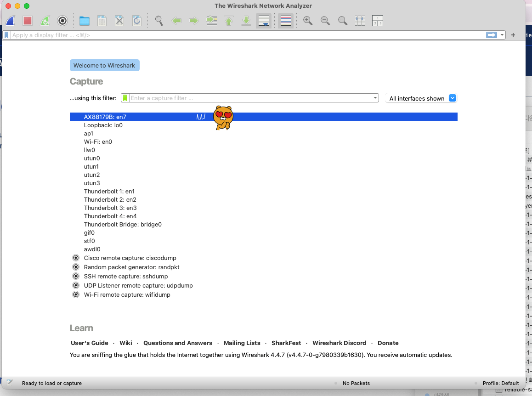The width and height of the screenshot is (532, 396).
Task: Click the display filter bookmark icon
Action: (x=6, y=35)
